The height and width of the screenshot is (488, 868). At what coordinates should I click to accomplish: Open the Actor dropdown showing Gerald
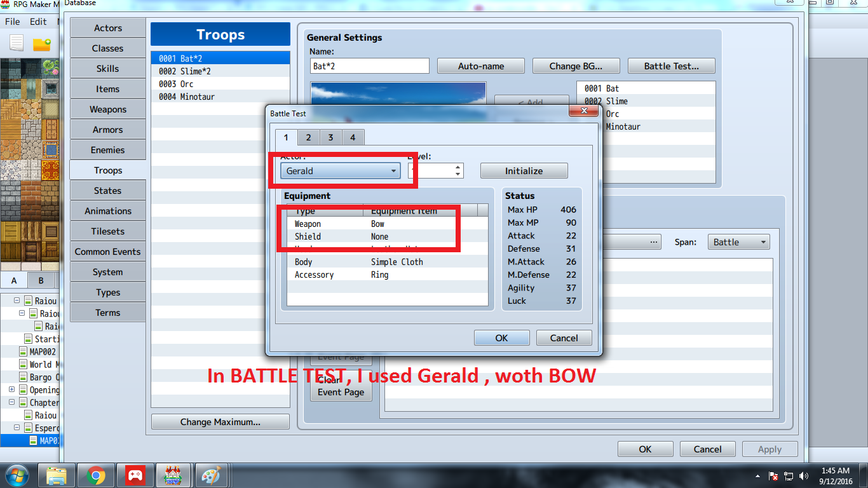coord(341,171)
